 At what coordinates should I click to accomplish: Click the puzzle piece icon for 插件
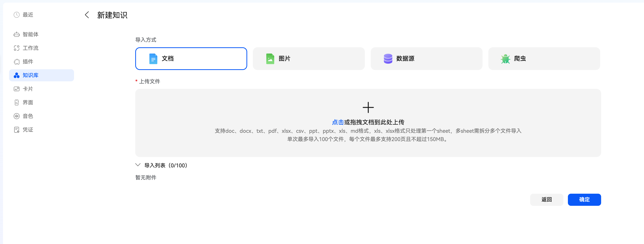click(x=16, y=62)
